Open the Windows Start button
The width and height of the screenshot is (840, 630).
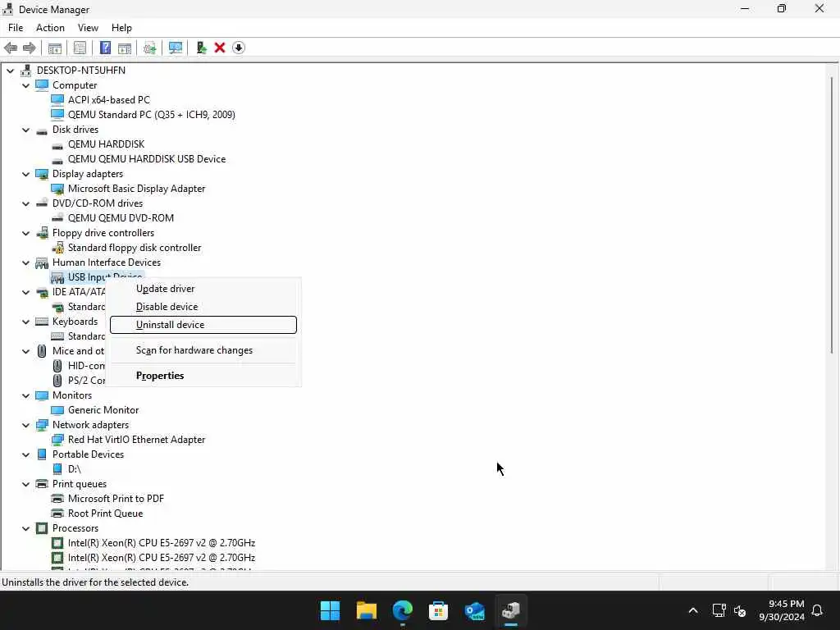(330, 610)
